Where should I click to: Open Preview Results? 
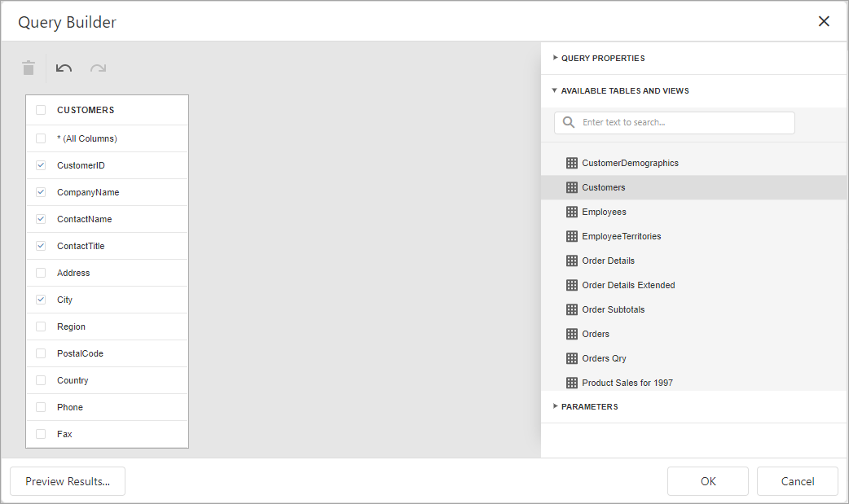(68, 481)
